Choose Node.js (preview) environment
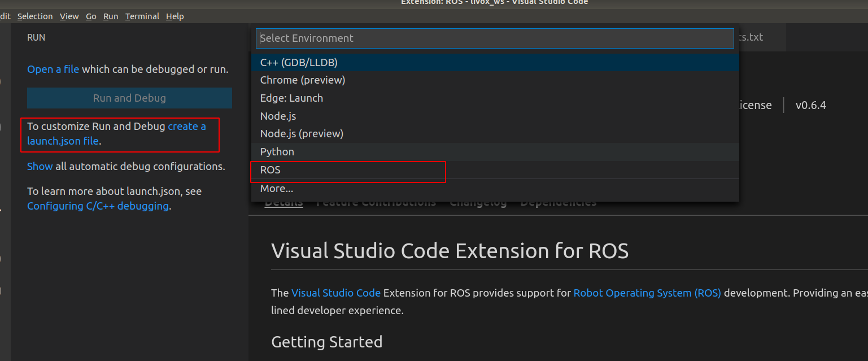Viewport: 868px width, 361px height. click(495, 134)
